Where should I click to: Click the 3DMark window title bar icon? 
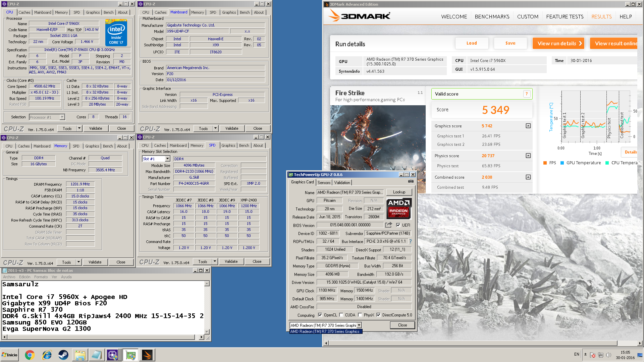pyautogui.click(x=326, y=4)
